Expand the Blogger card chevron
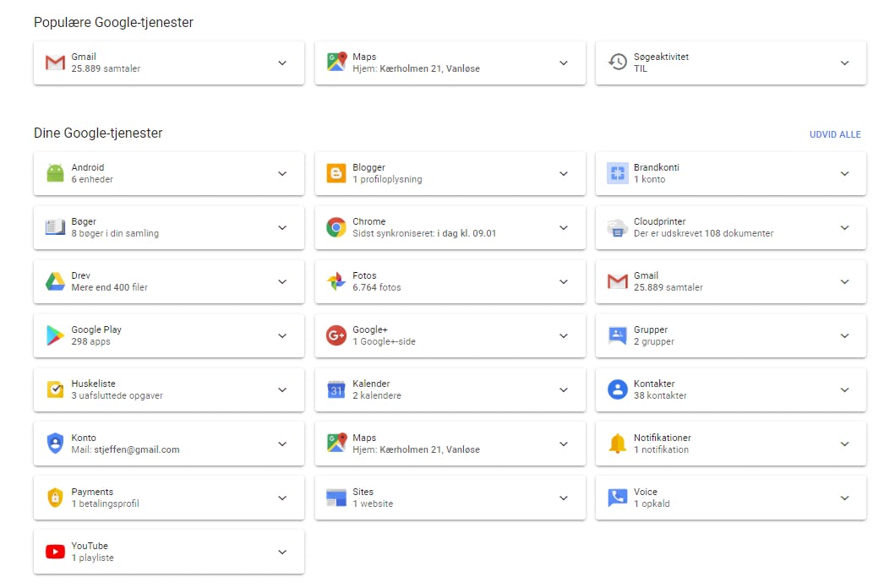The width and height of the screenshot is (895, 588). click(x=564, y=173)
